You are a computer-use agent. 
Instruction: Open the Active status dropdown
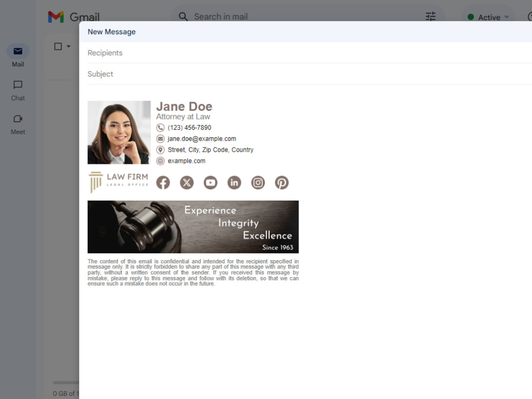pyautogui.click(x=488, y=18)
